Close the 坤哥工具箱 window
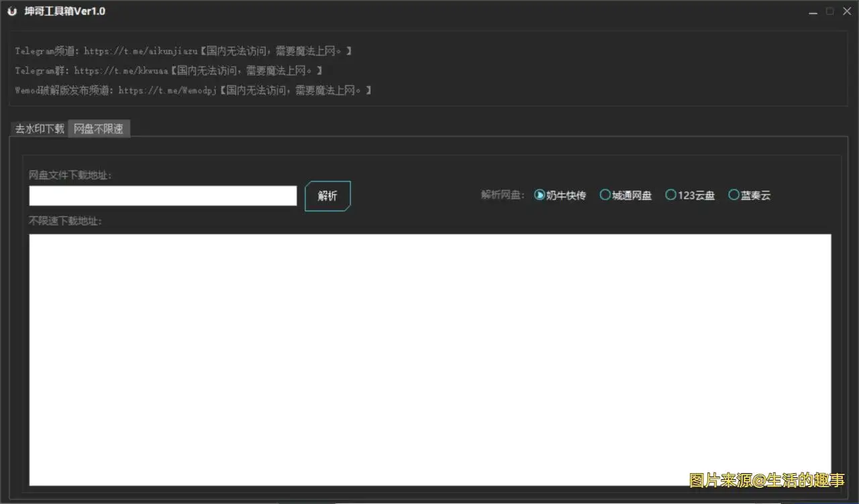The image size is (859, 504). (x=847, y=11)
